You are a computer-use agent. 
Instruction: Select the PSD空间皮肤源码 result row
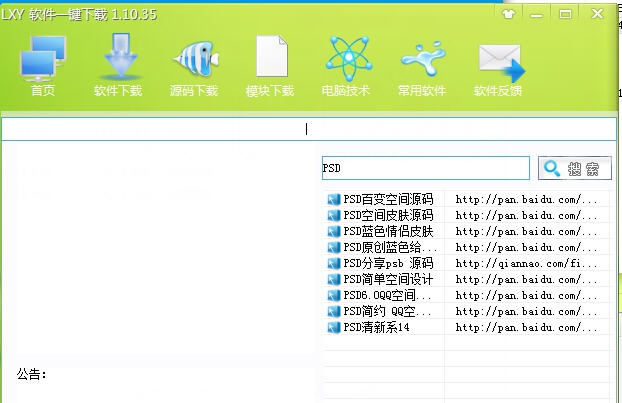pyautogui.click(x=466, y=215)
